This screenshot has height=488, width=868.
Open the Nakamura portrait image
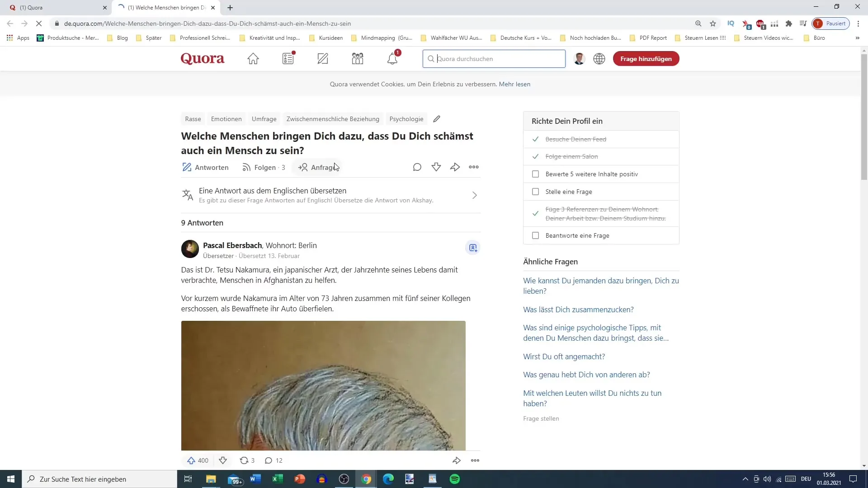click(323, 385)
